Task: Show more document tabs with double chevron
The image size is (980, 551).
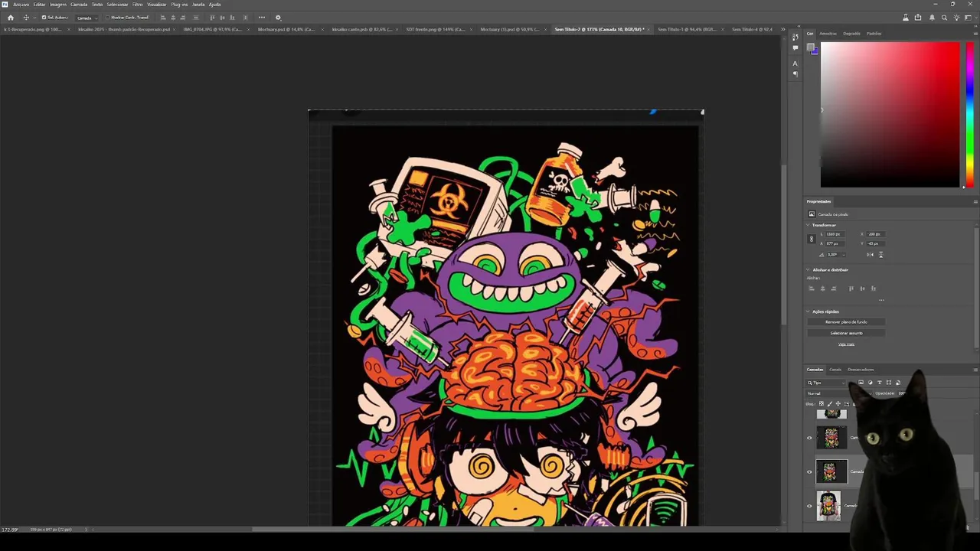Action: [782, 29]
